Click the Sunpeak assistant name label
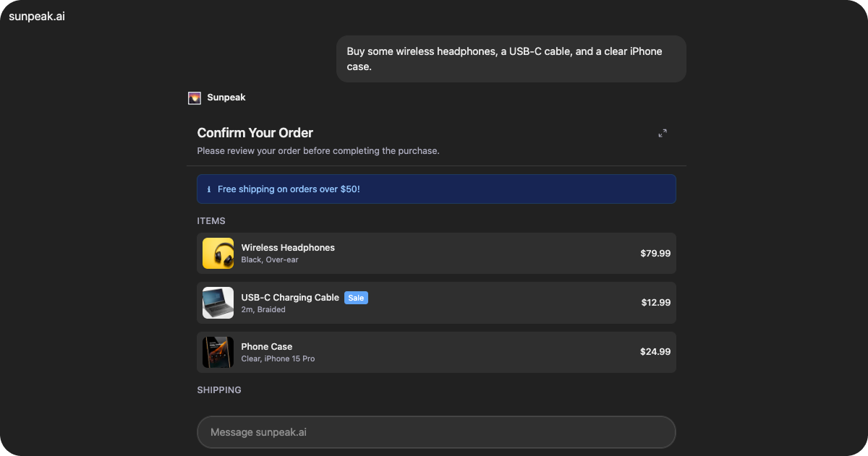 click(226, 98)
